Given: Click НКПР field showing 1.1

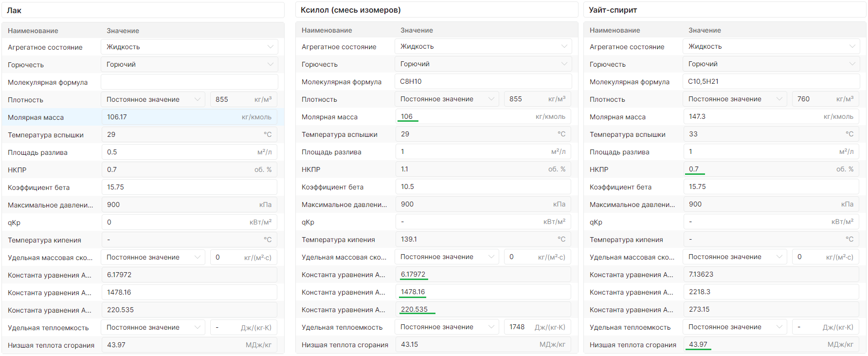Looking at the screenshot, I should coord(483,169).
